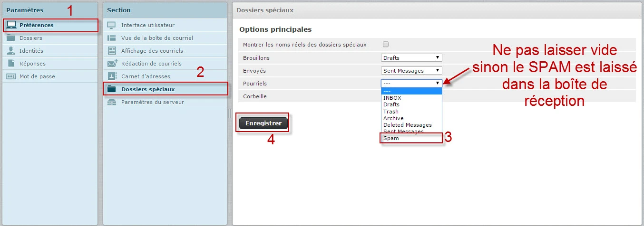Viewport: 644px width, 226px height.
Task: Collapse the Pourriels dropdown list
Action: [411, 83]
